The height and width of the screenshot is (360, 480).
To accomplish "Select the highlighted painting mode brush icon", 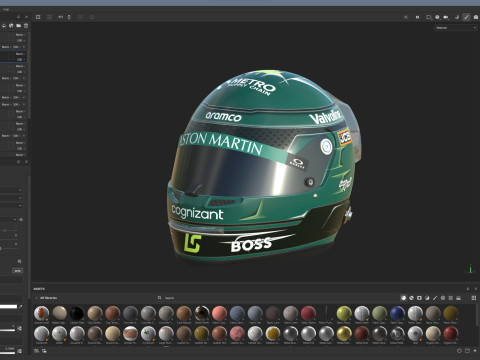I will (466, 17).
